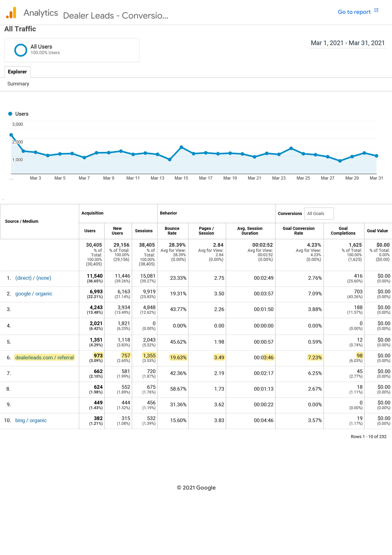Image resolution: width=392 pixels, height=555 pixels.
Task: Open the All Goals dropdown
Action: [319, 214]
